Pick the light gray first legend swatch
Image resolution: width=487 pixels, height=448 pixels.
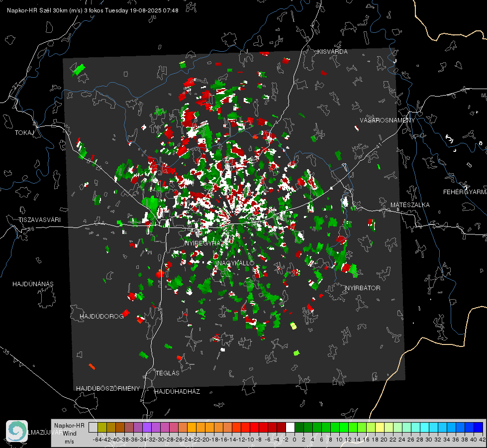click(93, 427)
